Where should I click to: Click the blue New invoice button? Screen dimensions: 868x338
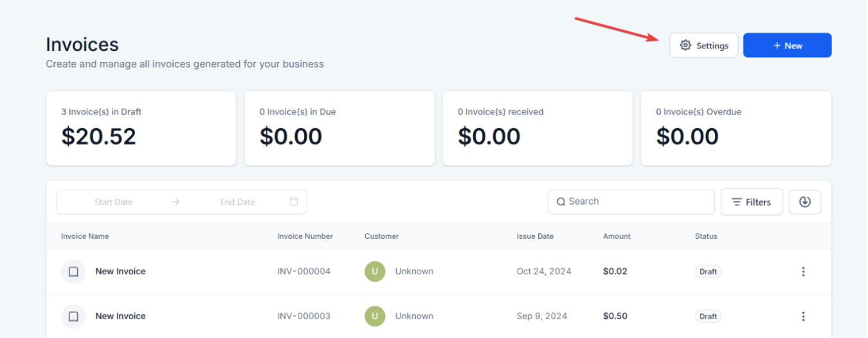tap(787, 46)
